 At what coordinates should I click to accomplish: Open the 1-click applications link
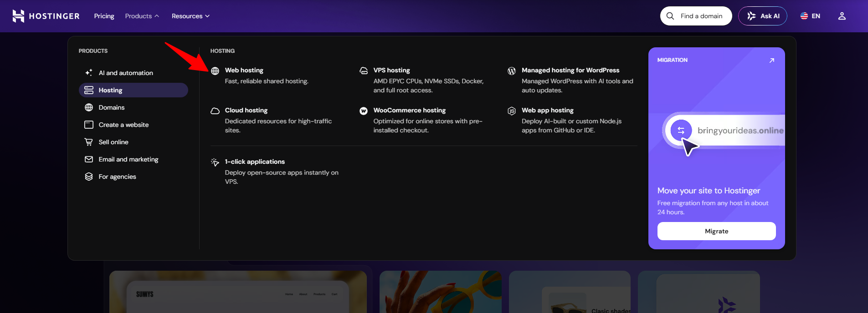(x=255, y=162)
